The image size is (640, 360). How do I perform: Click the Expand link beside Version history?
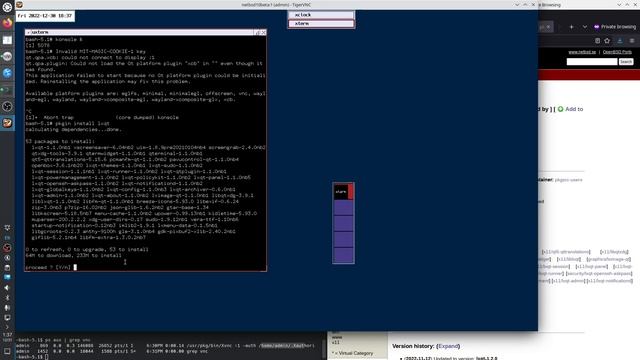[448, 346]
